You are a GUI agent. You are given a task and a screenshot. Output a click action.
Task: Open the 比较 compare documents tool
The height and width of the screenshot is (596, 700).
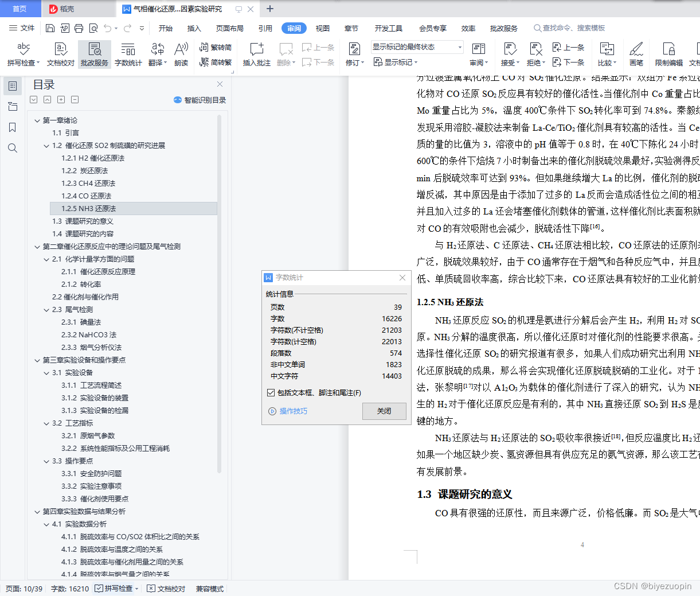click(607, 54)
